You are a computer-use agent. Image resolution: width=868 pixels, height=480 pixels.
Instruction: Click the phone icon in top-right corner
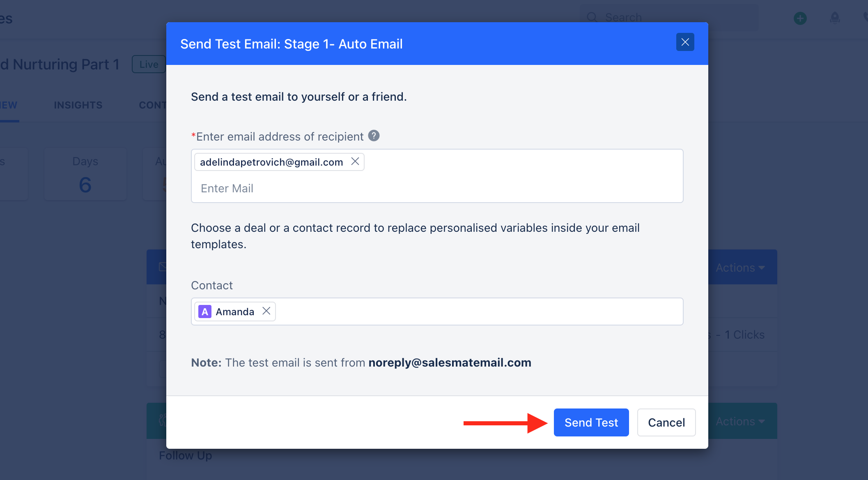(x=866, y=17)
